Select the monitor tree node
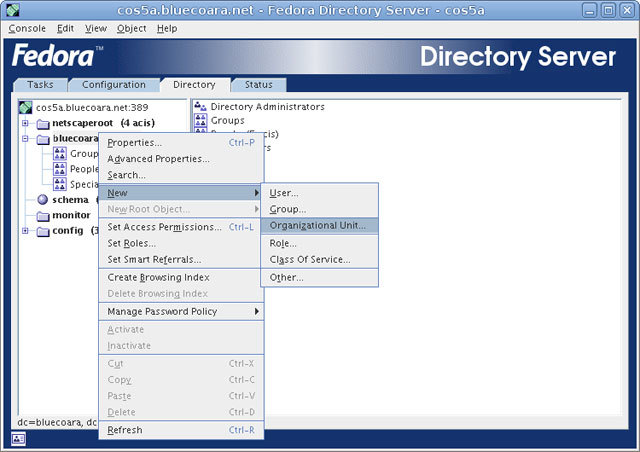Image resolution: width=640 pixels, height=452 pixels. pyautogui.click(x=71, y=215)
